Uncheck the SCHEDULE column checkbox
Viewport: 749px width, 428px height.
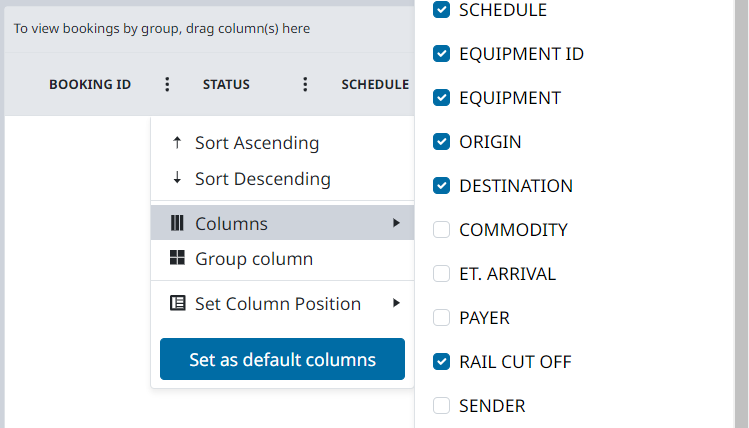(441, 10)
